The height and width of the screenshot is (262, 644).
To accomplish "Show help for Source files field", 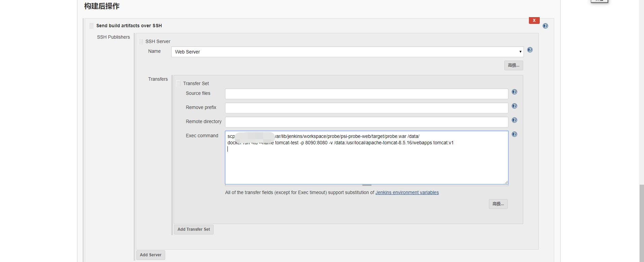I will click(514, 92).
